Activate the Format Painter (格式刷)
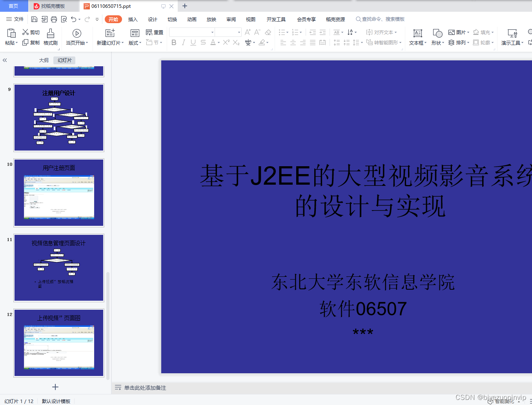The width and height of the screenshot is (532, 405). (51, 33)
